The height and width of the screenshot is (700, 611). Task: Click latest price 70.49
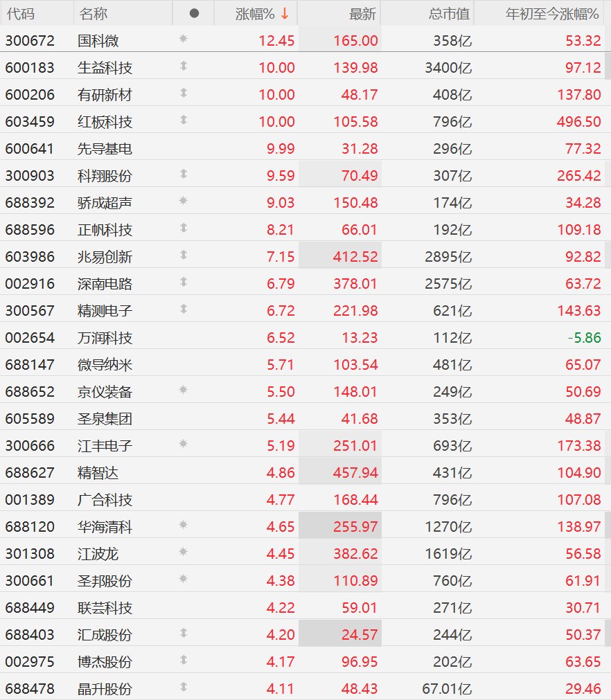coord(360,175)
